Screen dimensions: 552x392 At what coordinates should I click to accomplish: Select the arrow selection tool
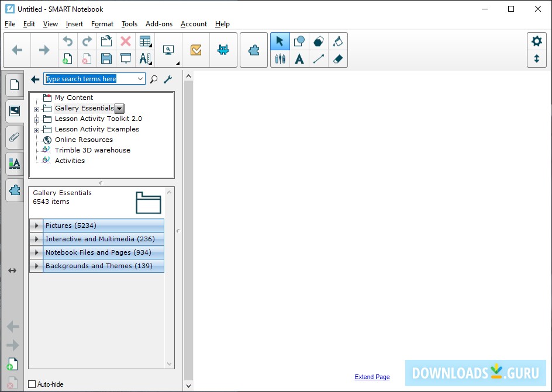point(280,41)
